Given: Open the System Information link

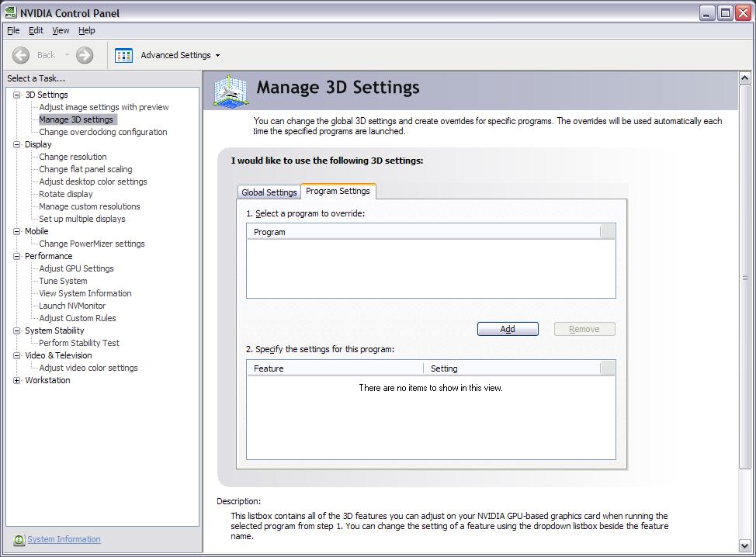Looking at the screenshot, I should click(64, 539).
